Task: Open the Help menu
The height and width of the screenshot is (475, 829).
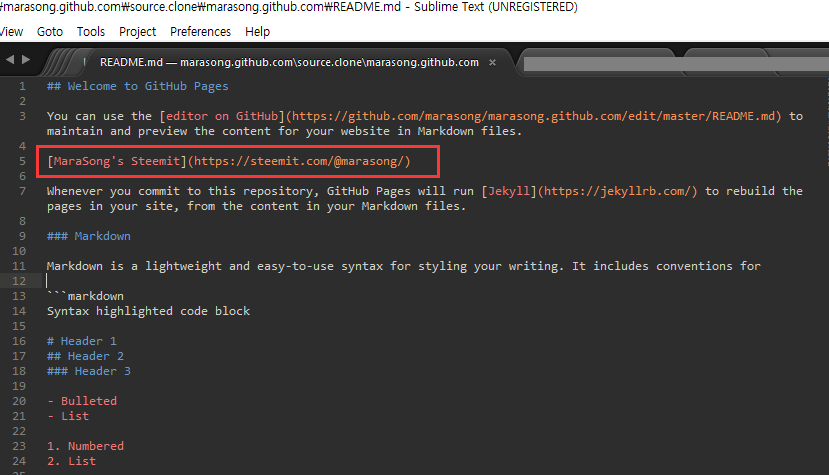Action: click(x=257, y=32)
